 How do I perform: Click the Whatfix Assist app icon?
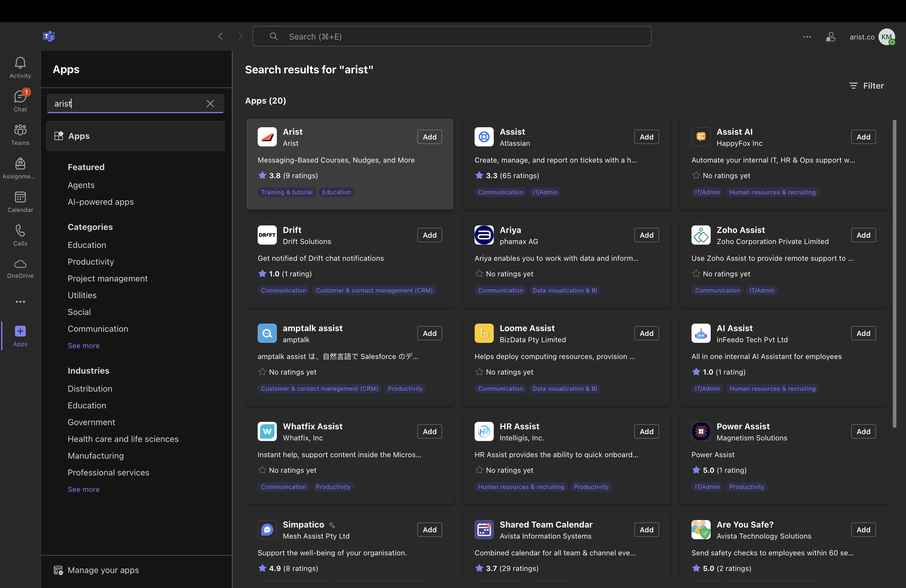coord(267,431)
